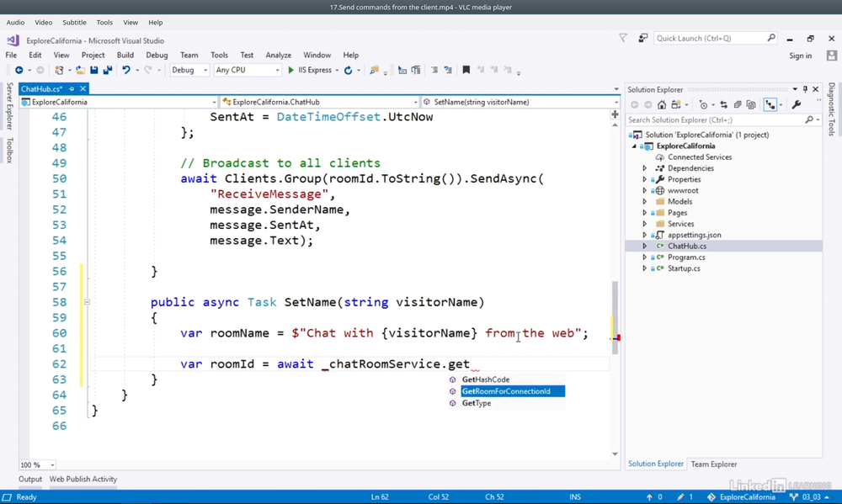This screenshot has height=504, width=842.
Task: Click Sign in
Action: 800,56
